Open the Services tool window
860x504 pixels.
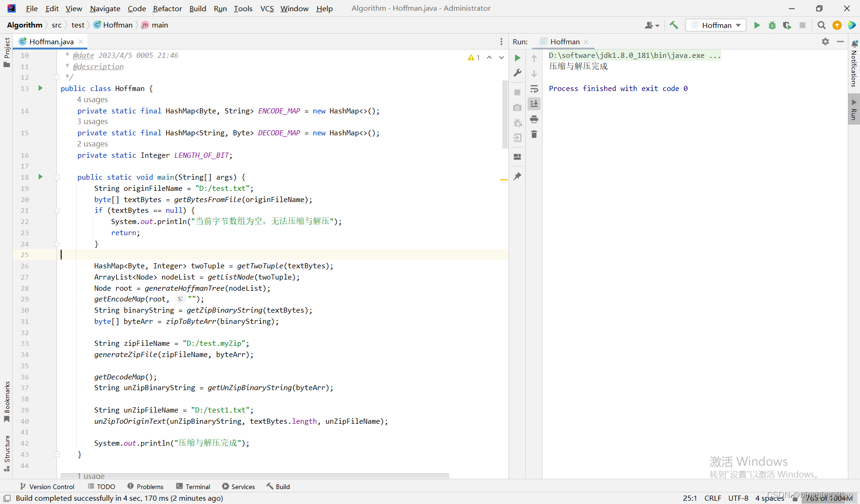click(239, 486)
